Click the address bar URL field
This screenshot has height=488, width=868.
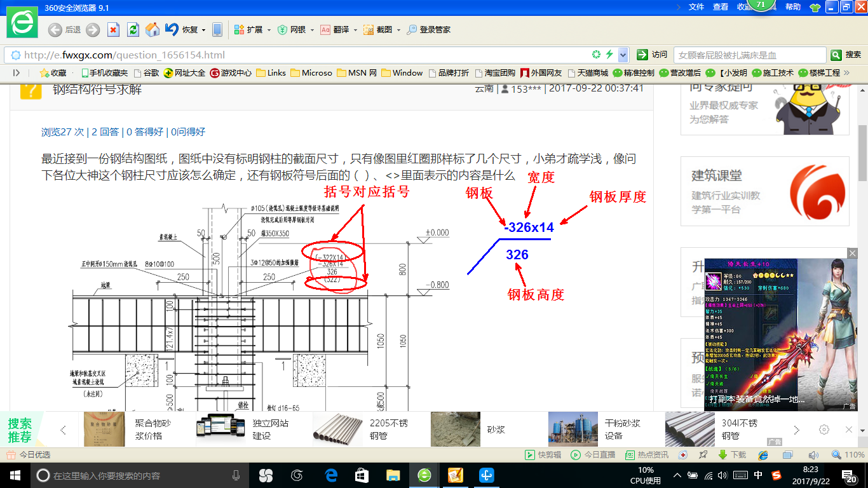(305, 55)
